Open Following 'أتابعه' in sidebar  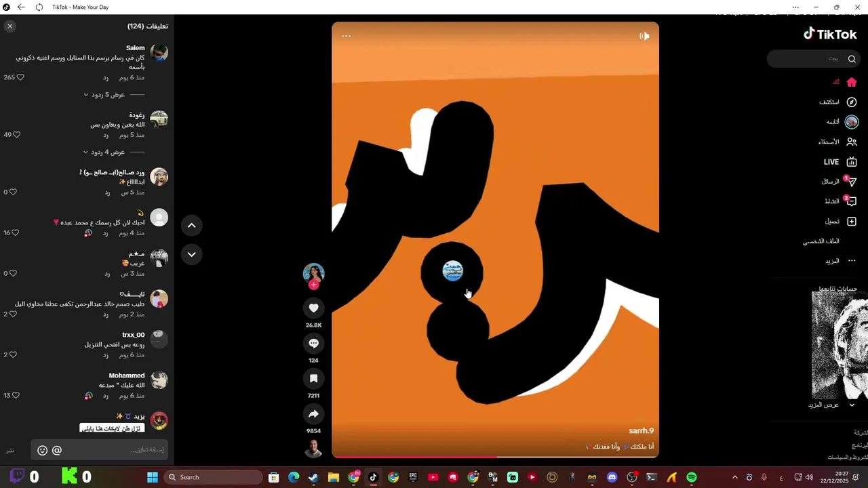click(842, 122)
